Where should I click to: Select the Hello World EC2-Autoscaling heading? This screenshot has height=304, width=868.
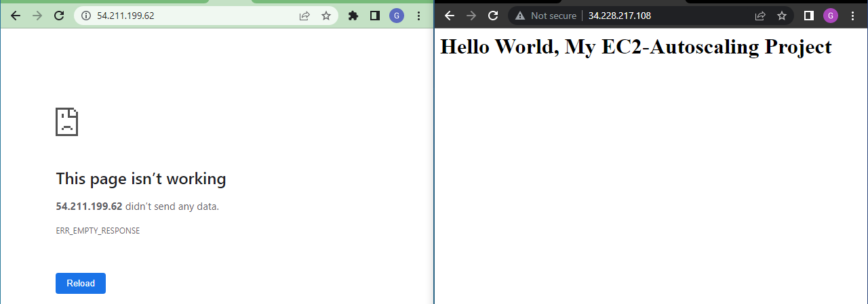click(636, 47)
